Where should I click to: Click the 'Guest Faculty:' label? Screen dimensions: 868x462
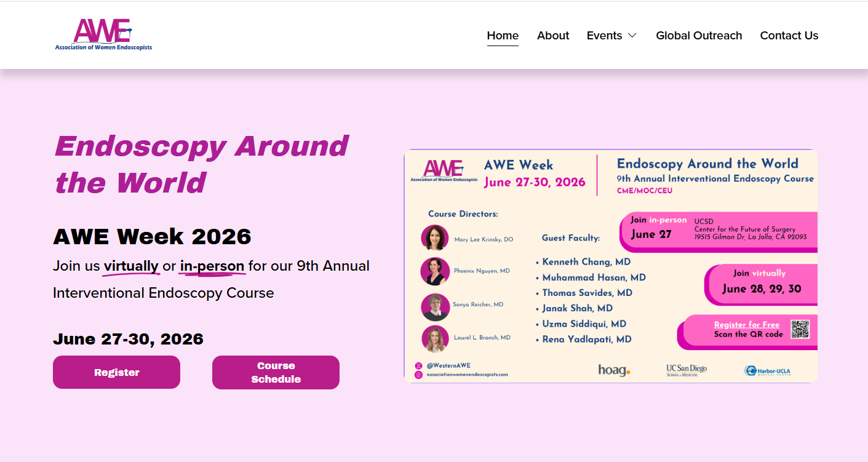click(571, 237)
